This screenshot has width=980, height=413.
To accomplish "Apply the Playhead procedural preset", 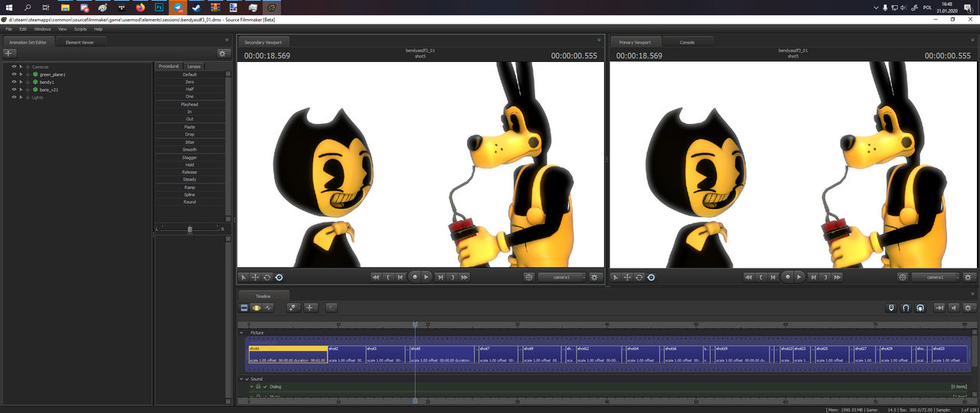I will pos(190,104).
